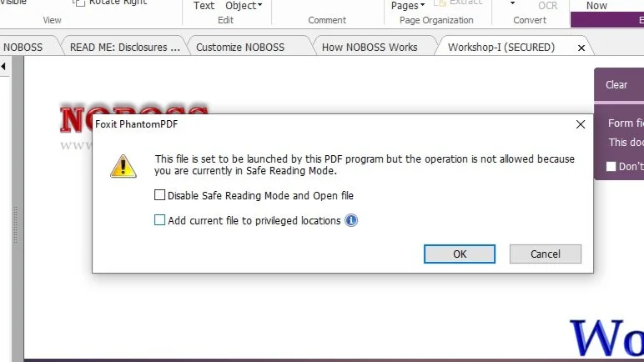Check Add current file to privileged locations
The height and width of the screenshot is (362, 644).
(x=160, y=220)
